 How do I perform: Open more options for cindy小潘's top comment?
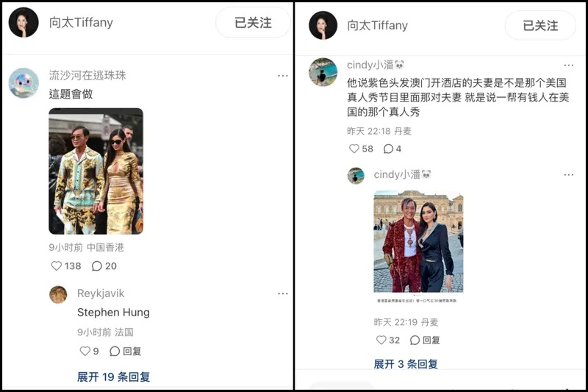(568, 65)
